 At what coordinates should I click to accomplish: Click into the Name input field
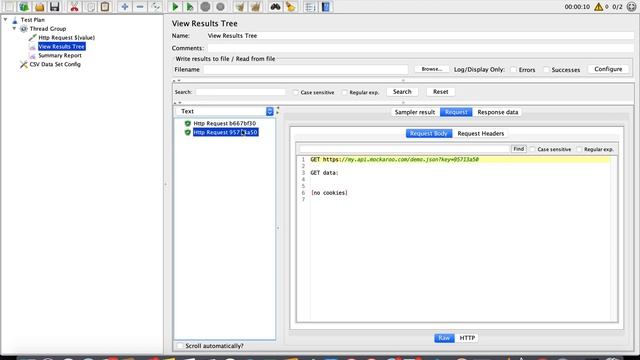click(420, 36)
